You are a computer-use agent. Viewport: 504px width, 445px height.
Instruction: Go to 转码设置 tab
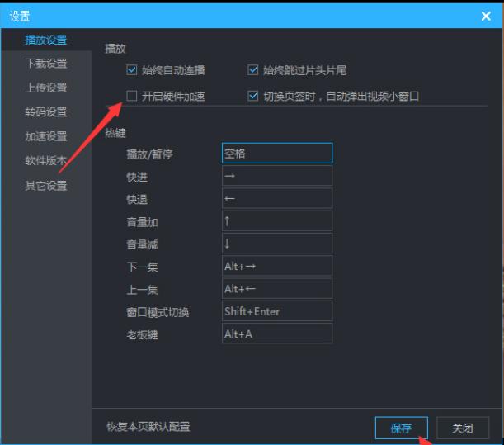pyautogui.click(x=45, y=112)
